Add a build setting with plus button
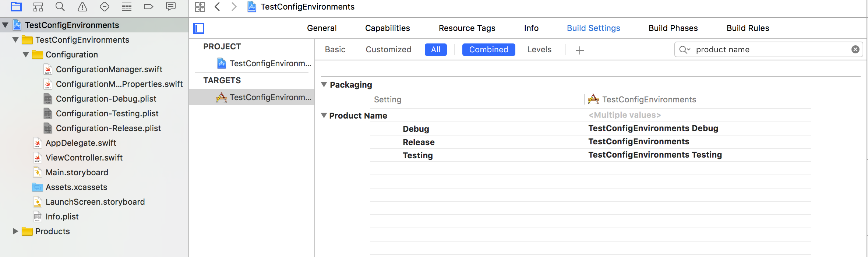The width and height of the screenshot is (868, 257). pyautogui.click(x=580, y=50)
